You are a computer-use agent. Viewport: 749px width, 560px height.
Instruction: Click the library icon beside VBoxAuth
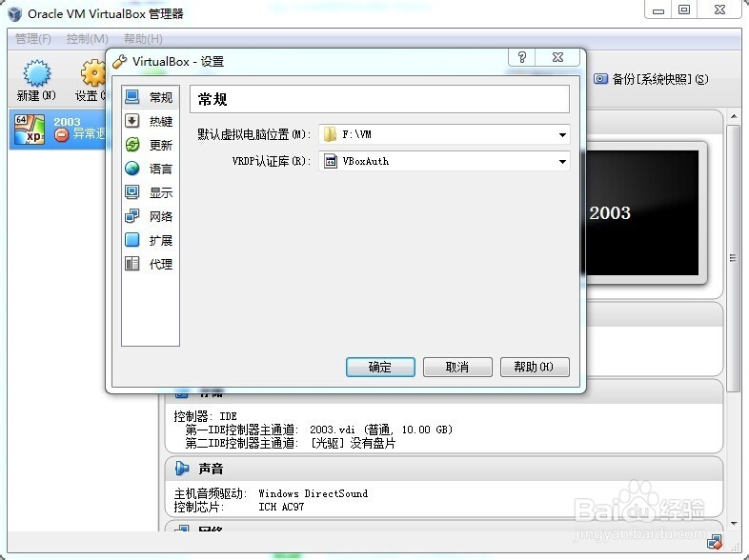[330, 161]
